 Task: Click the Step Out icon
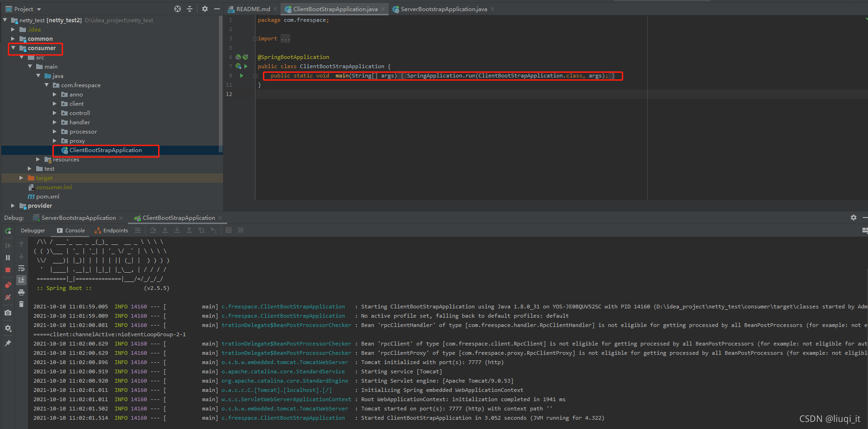[189, 230]
